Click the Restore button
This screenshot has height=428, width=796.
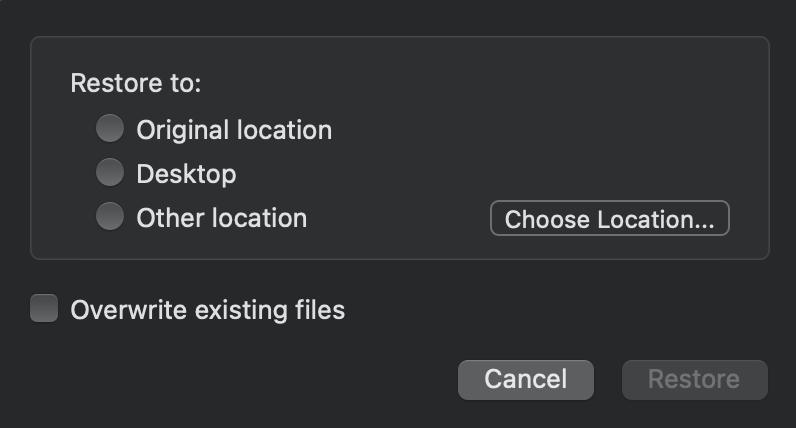coord(694,379)
